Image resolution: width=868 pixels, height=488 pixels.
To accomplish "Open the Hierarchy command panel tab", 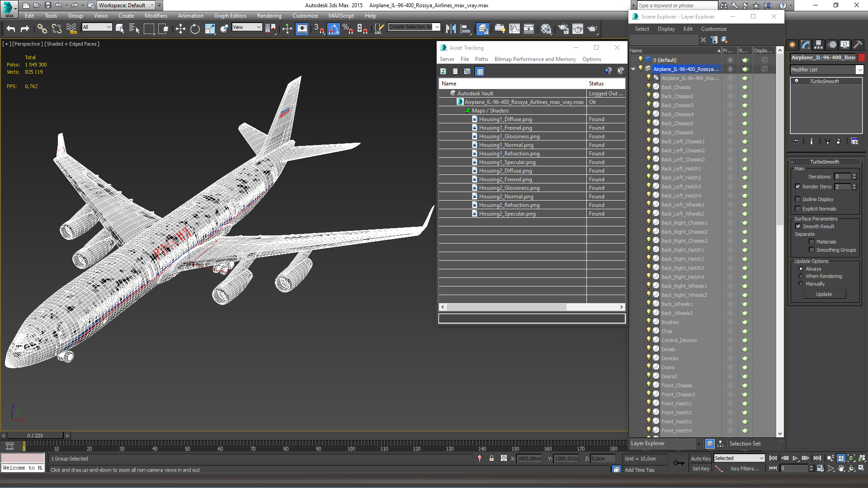I will pos(818,45).
